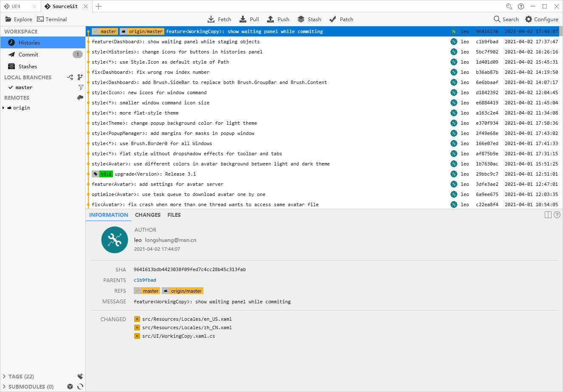Screen dimensions: 563x392
Task: Add a remote using the cloud icon
Action: click(x=80, y=98)
